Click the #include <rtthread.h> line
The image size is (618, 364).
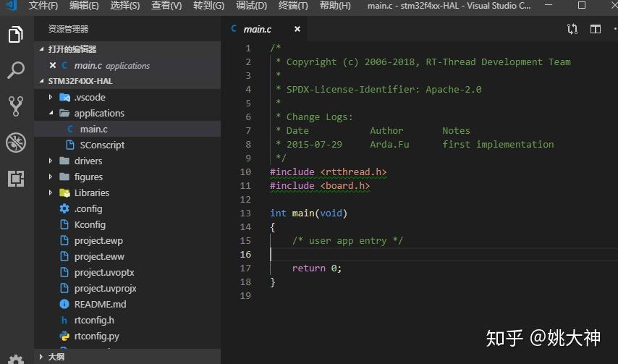click(x=329, y=172)
